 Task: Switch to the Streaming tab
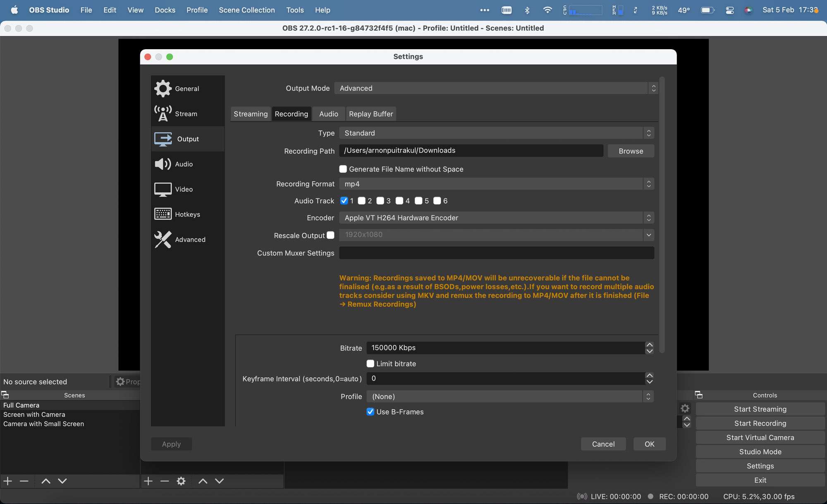(251, 114)
